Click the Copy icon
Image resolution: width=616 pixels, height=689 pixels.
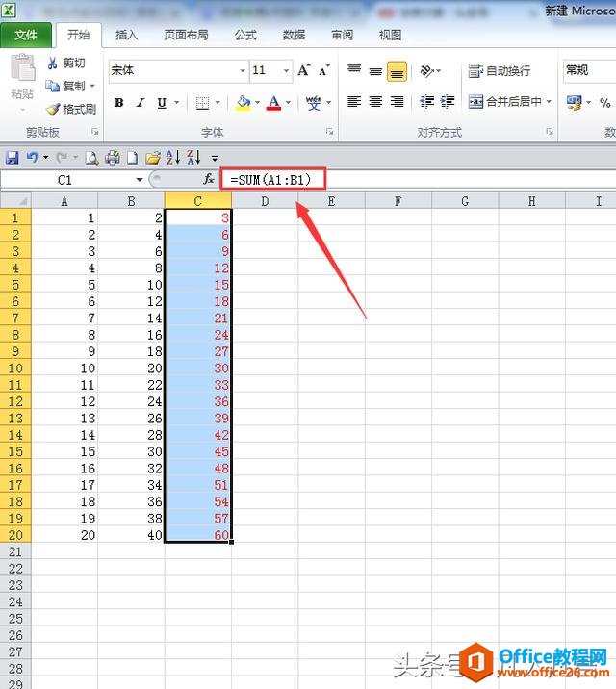coord(52,86)
